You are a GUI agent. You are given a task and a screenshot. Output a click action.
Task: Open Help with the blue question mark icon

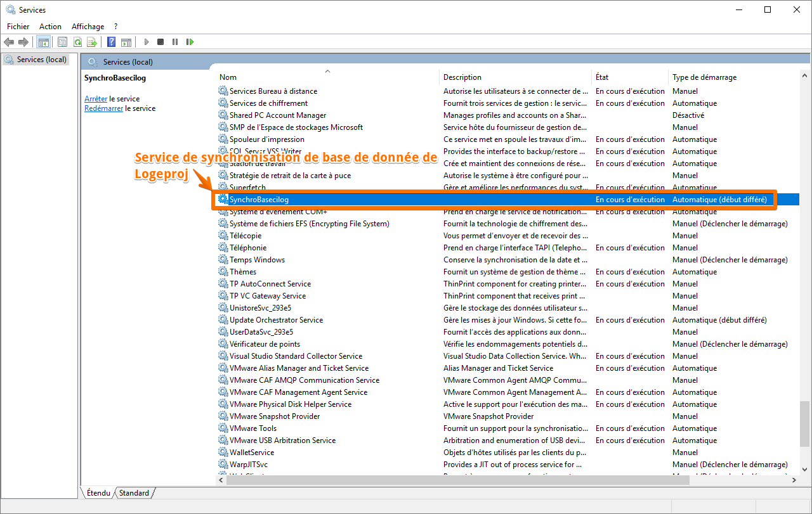111,42
